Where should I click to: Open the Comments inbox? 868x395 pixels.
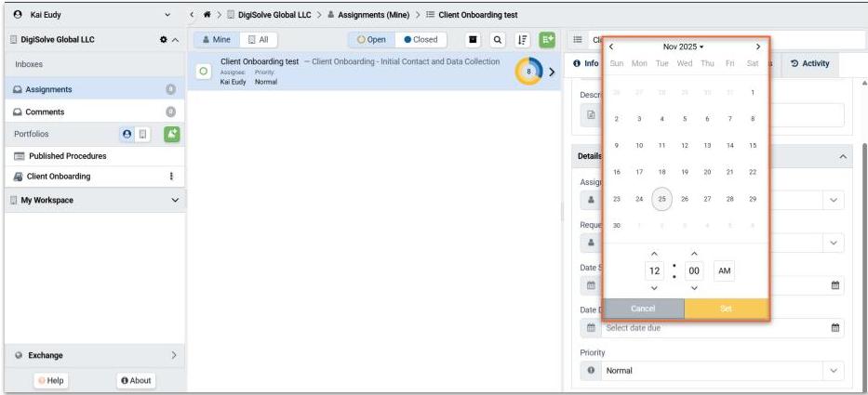[x=95, y=112]
